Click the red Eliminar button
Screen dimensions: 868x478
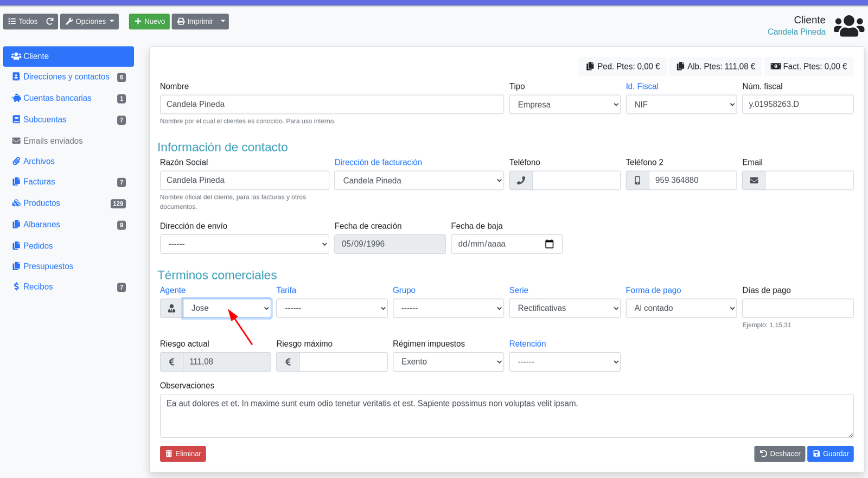coord(183,454)
